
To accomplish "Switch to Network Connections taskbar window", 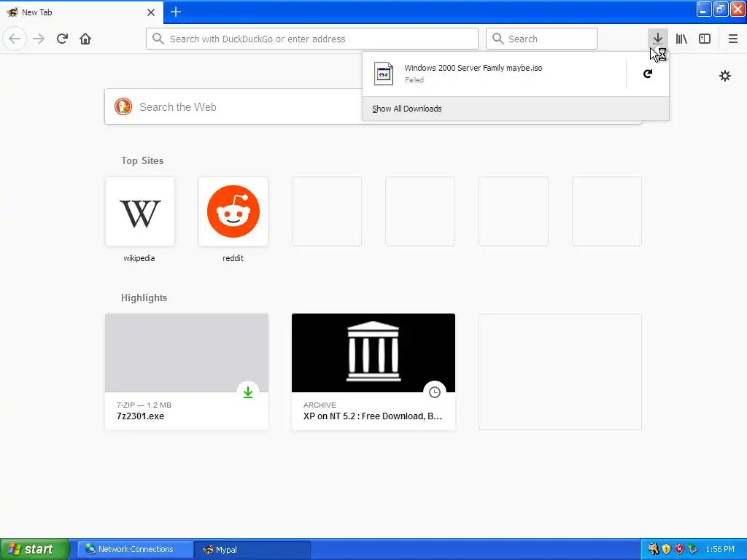I will (x=135, y=550).
